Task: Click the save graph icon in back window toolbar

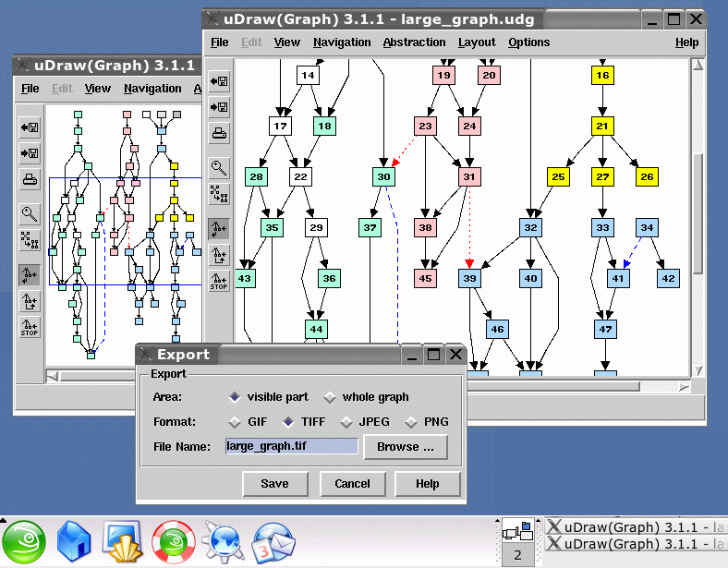Action: [x=30, y=153]
